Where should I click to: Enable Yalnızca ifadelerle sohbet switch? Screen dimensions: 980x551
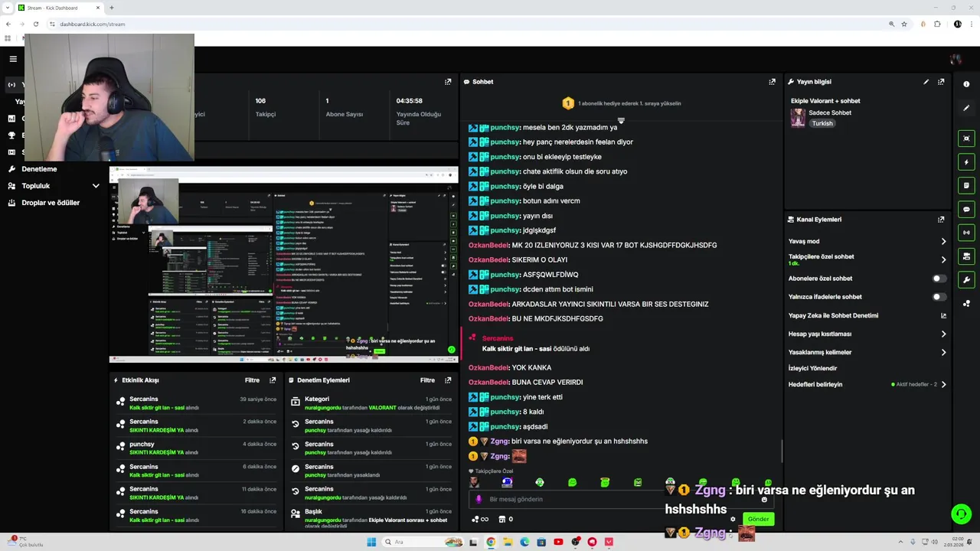click(x=939, y=297)
